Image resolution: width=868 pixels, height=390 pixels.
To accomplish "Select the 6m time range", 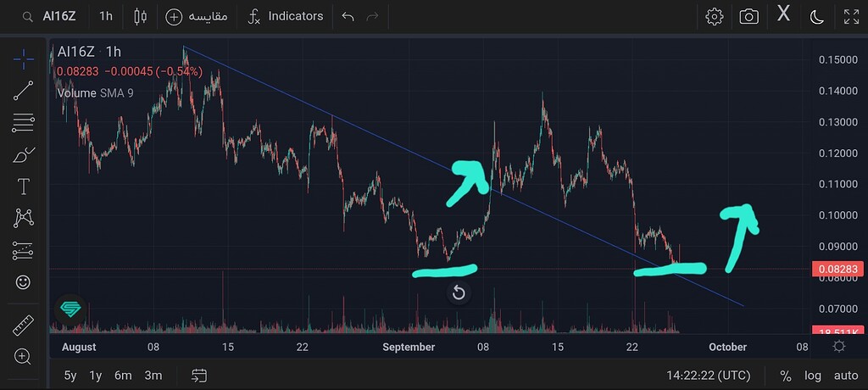I will (123, 376).
